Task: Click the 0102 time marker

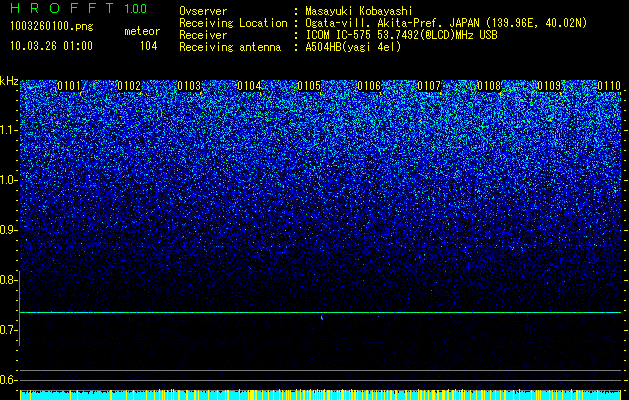Action: point(129,86)
